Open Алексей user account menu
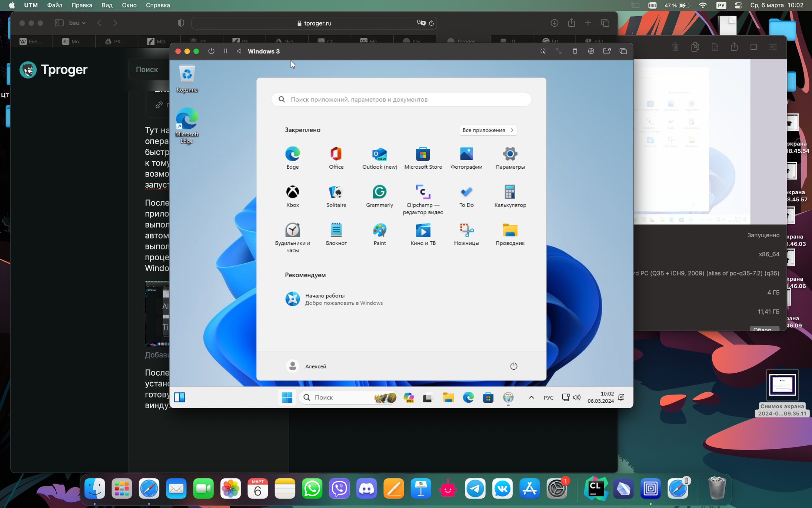 [306, 366]
